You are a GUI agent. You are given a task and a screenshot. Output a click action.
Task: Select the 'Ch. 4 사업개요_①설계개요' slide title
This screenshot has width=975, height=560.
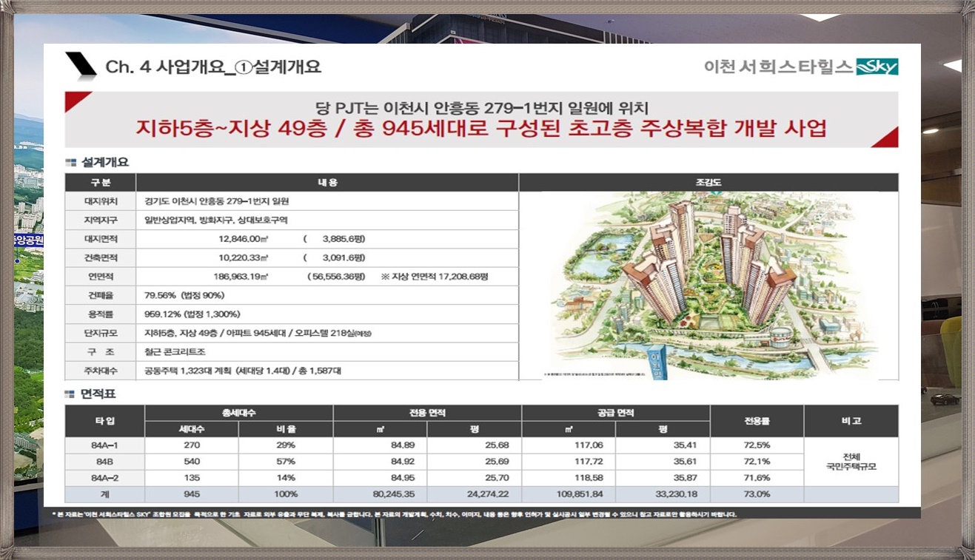pyautogui.click(x=214, y=67)
